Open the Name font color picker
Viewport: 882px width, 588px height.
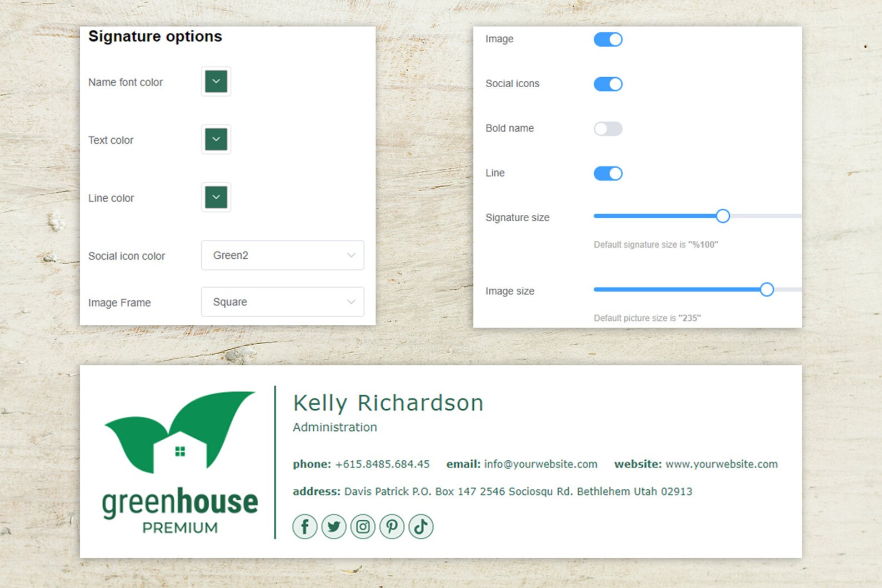(216, 82)
